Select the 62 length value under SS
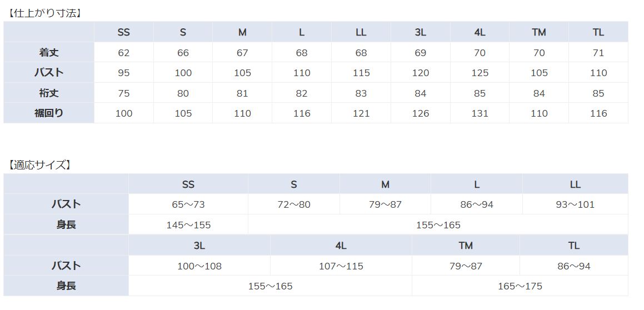Viewport: 644px width, 310px height. point(123,53)
